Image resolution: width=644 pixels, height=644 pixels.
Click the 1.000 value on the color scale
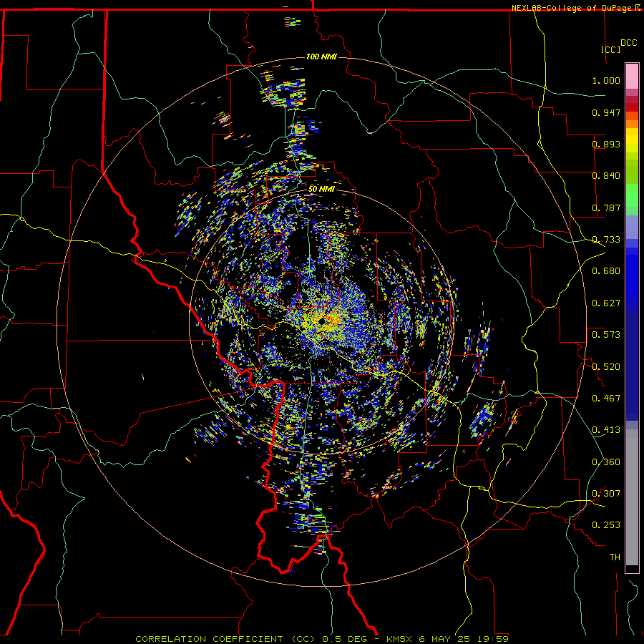606,80
